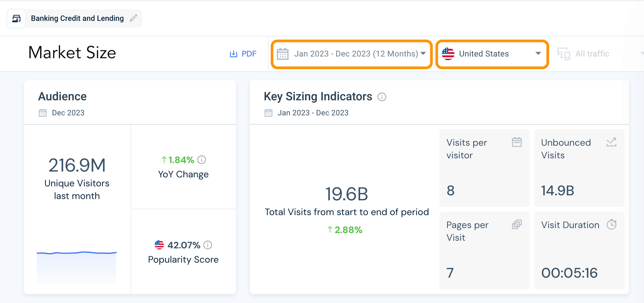Click the stopwatch icon on the Visit Duration card

pyautogui.click(x=612, y=224)
